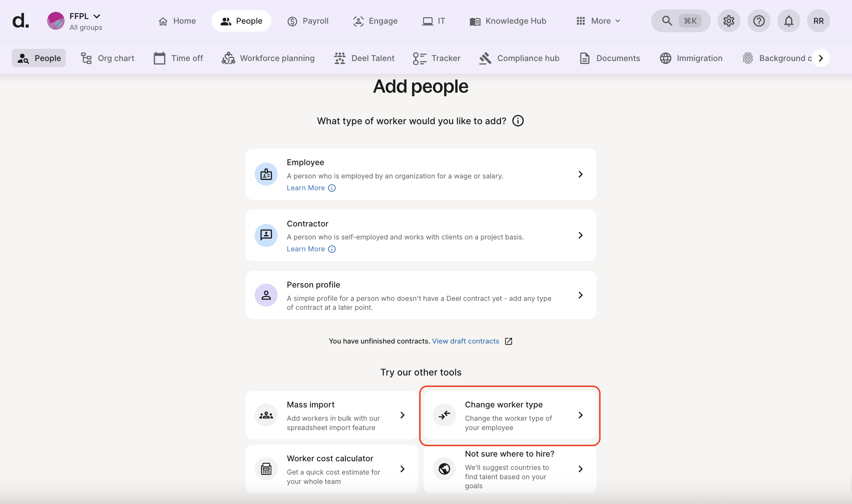Click the chevron on the Contractor card
The width and height of the screenshot is (852, 504).
point(580,235)
